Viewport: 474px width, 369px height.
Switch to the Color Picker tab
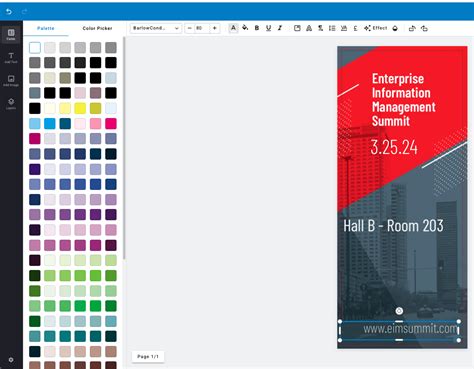97,28
